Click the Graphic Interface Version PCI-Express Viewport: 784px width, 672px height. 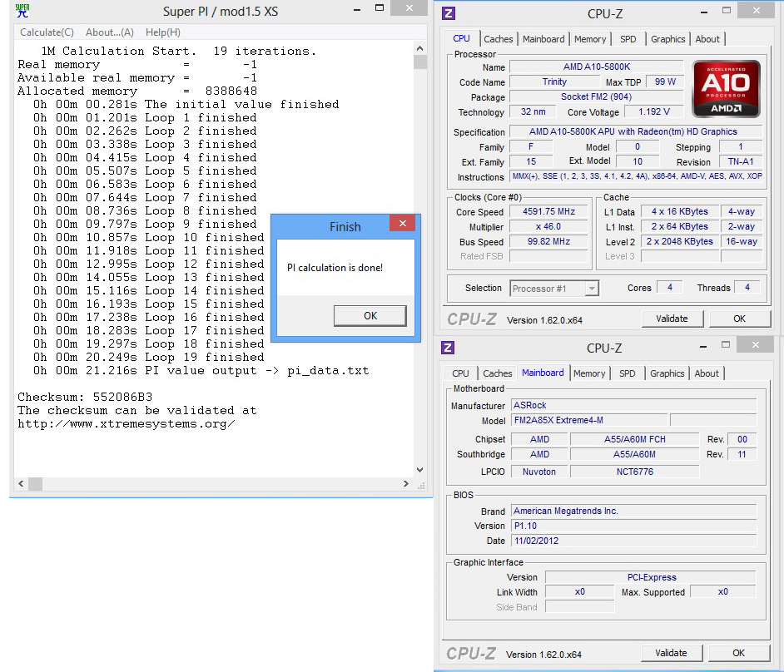[651, 577]
